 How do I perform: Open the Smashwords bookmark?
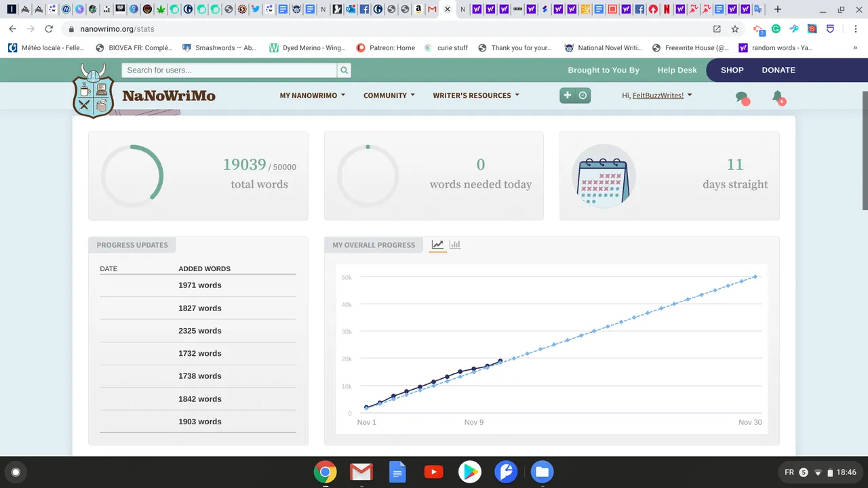coord(220,48)
